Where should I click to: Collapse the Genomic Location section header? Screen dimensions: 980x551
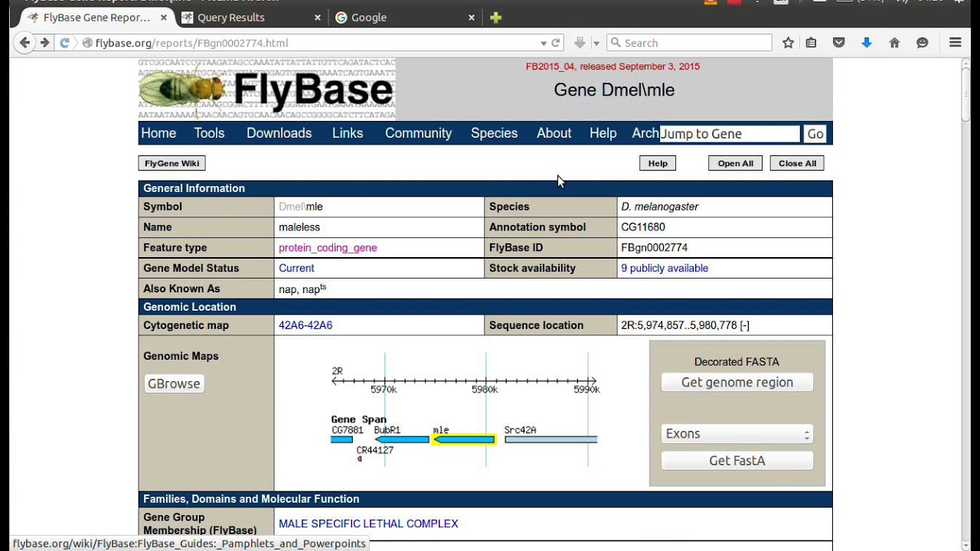click(x=485, y=307)
